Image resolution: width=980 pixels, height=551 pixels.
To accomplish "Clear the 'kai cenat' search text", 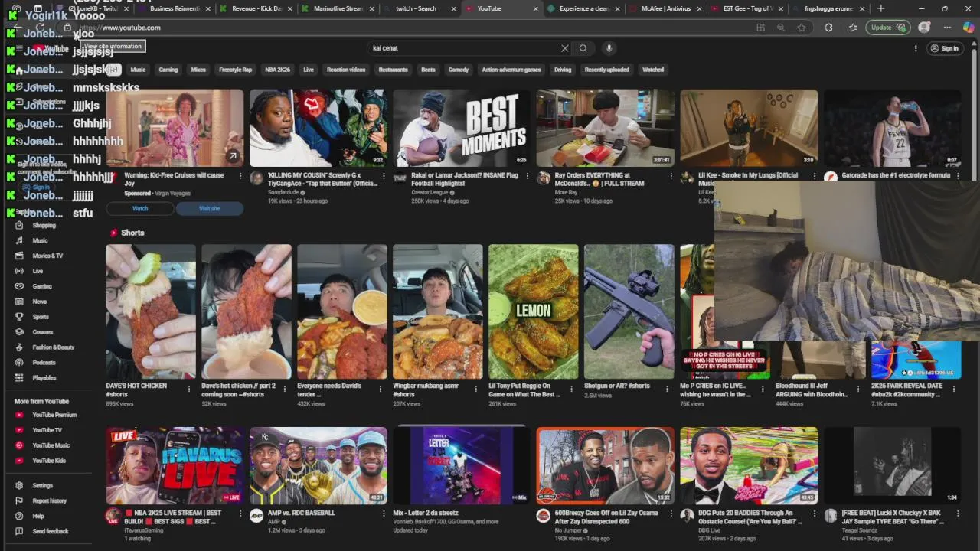I will tap(565, 48).
